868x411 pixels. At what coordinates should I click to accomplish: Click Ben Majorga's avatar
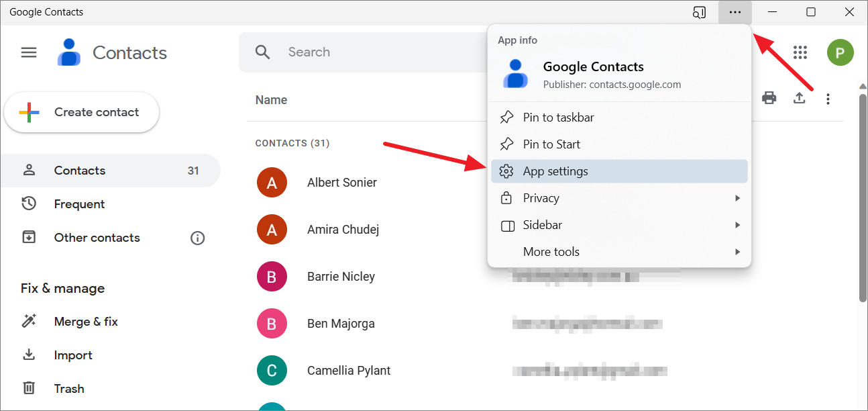[272, 324]
